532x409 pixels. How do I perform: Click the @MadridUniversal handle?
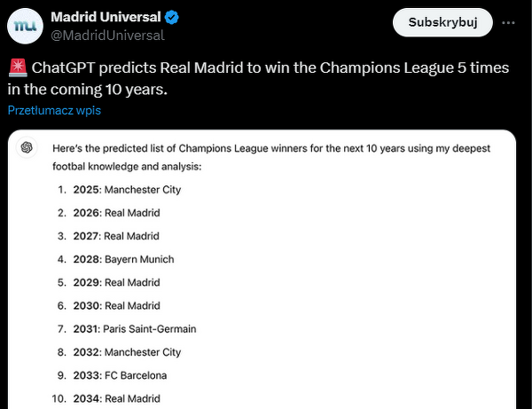[x=107, y=35]
